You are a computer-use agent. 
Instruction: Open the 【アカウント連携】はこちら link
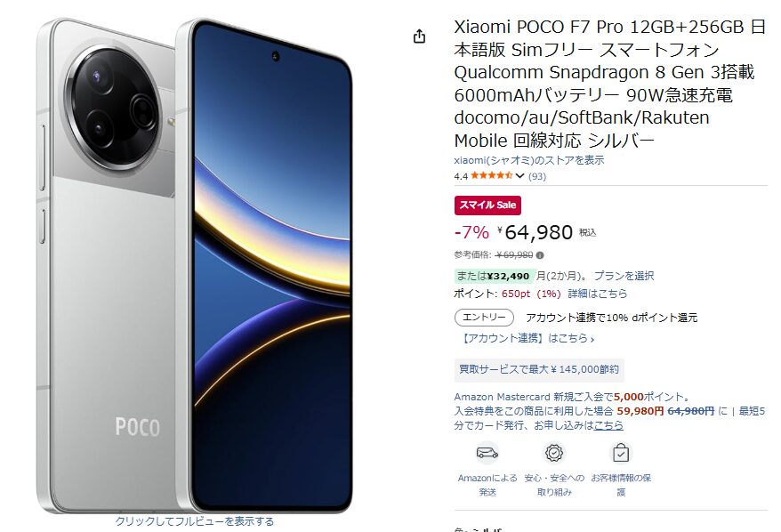[x=527, y=338]
